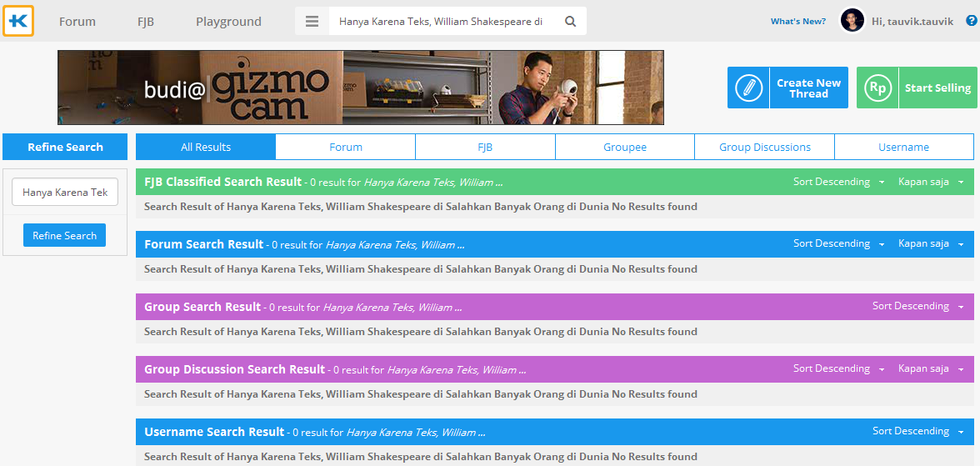Switch to the Groupee tab
The image size is (980, 466).
(x=625, y=147)
